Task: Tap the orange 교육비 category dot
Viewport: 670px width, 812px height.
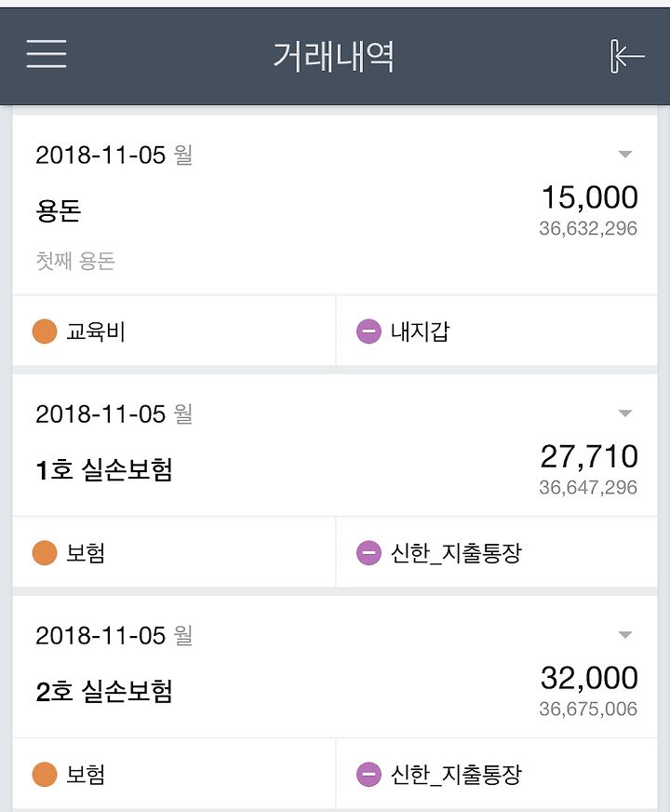Action: click(x=45, y=332)
